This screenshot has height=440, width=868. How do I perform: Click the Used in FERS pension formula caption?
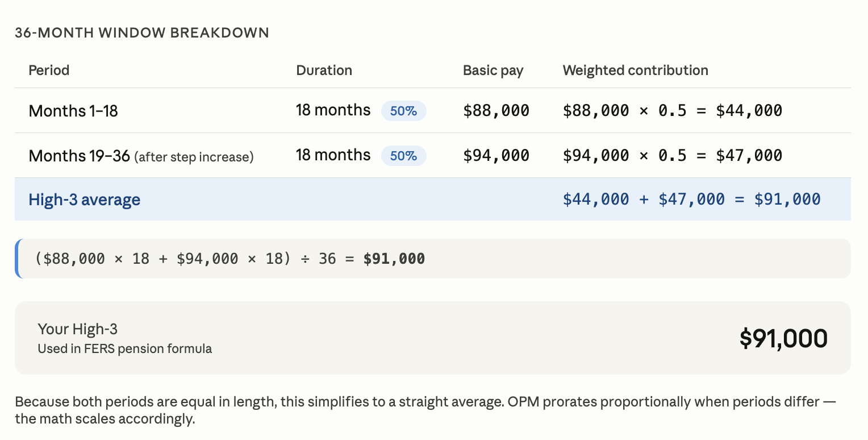124,348
